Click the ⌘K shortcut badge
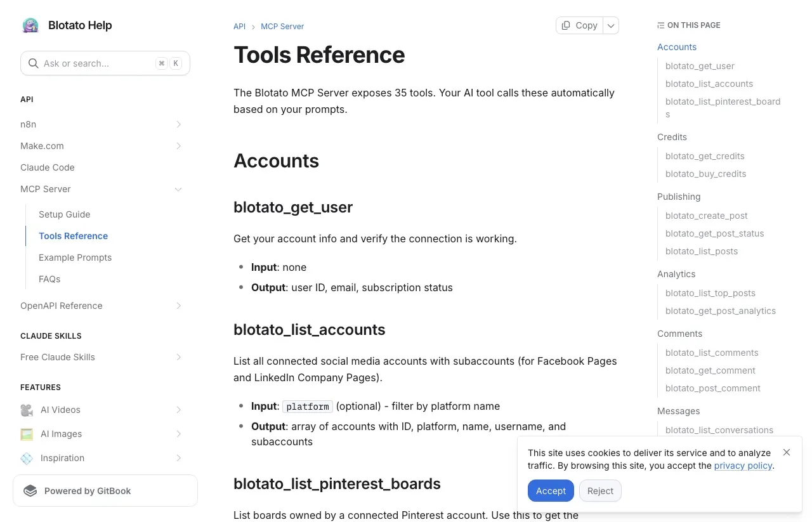 [169, 63]
